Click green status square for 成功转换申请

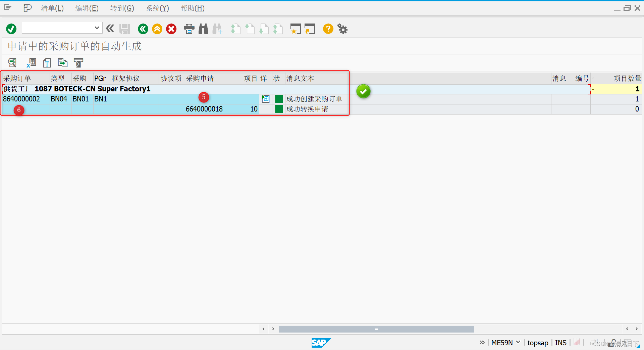(x=279, y=109)
